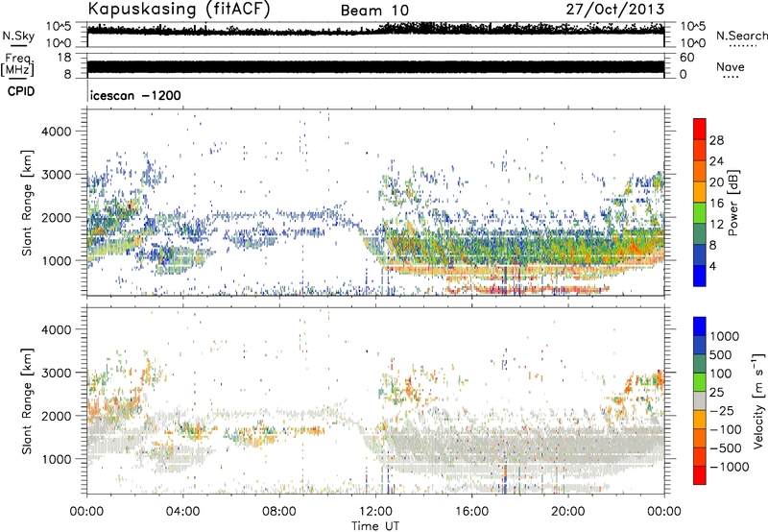Click the dotted line sample under Nave

(731, 78)
